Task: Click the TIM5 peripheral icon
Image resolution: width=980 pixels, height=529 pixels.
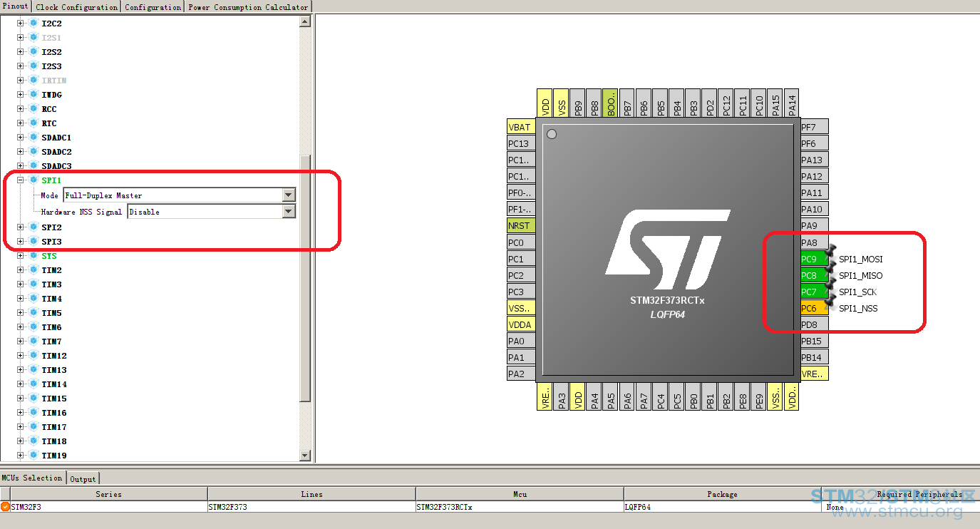Action: click(x=33, y=313)
